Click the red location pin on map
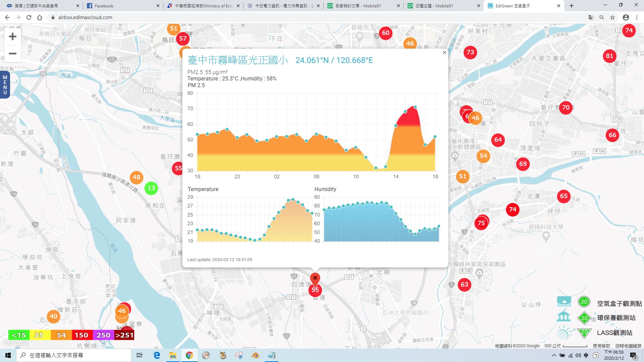 pos(315,280)
